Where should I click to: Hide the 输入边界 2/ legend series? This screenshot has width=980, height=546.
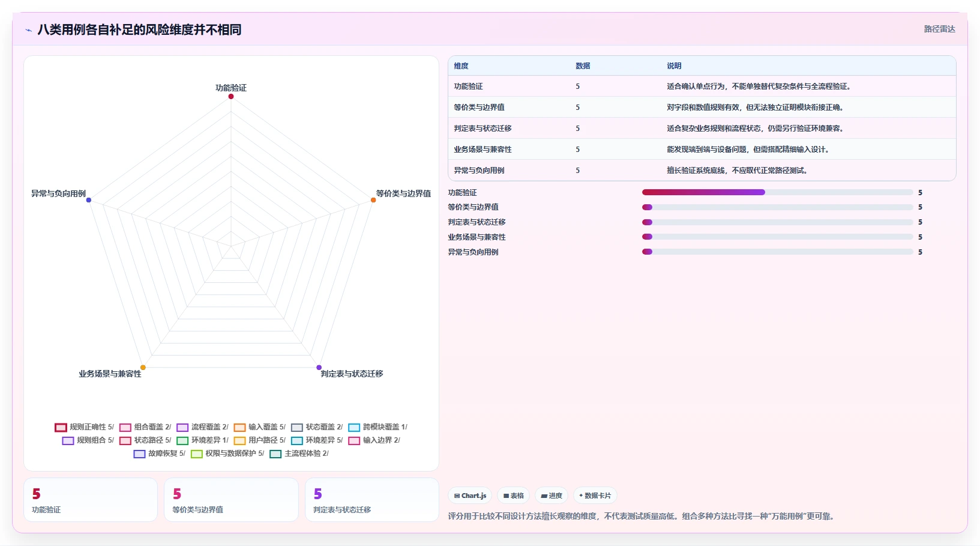[374, 441]
